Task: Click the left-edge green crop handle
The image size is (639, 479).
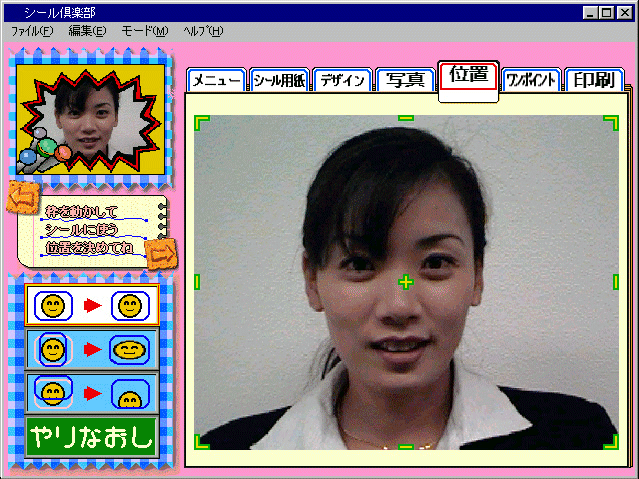Action: pos(197,282)
